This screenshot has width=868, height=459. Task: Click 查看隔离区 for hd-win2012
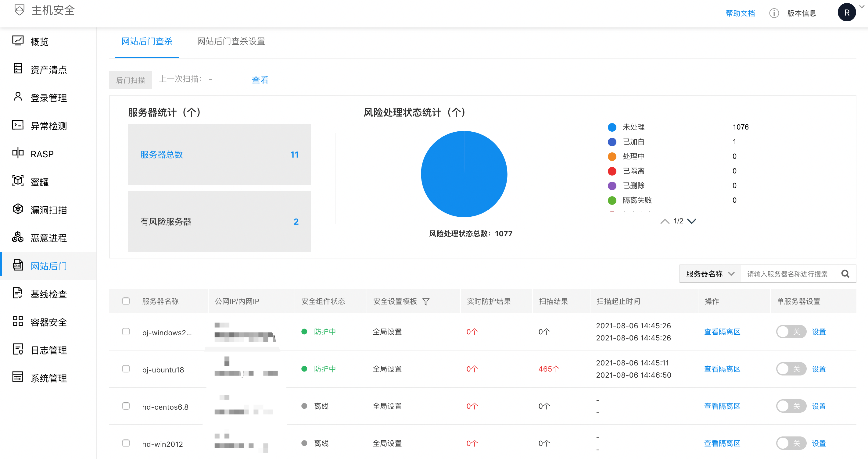tap(722, 443)
